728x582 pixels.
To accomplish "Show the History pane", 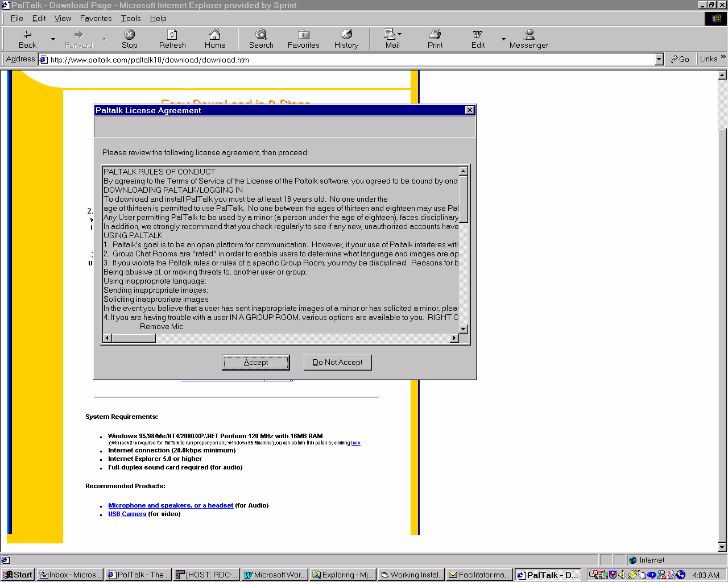I will click(x=346, y=39).
